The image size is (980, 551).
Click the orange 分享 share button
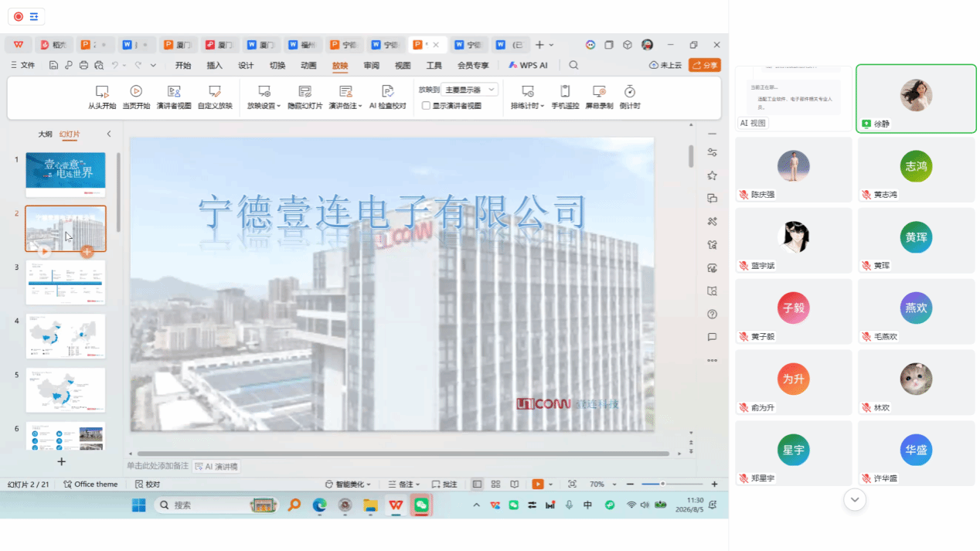click(x=705, y=66)
